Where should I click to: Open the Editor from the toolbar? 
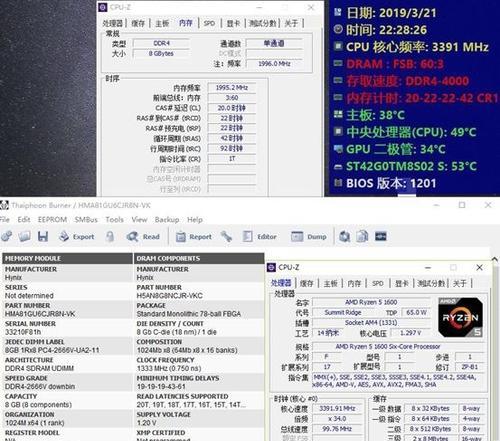click(x=260, y=236)
